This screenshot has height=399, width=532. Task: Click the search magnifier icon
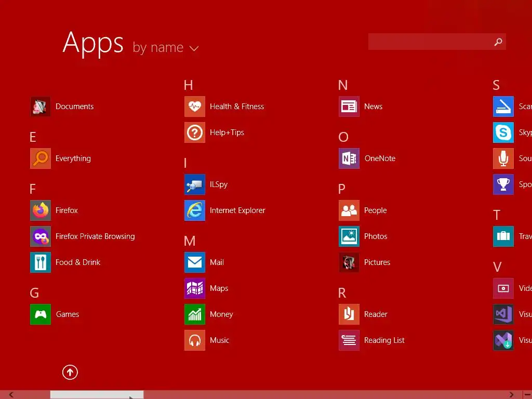[x=498, y=42]
